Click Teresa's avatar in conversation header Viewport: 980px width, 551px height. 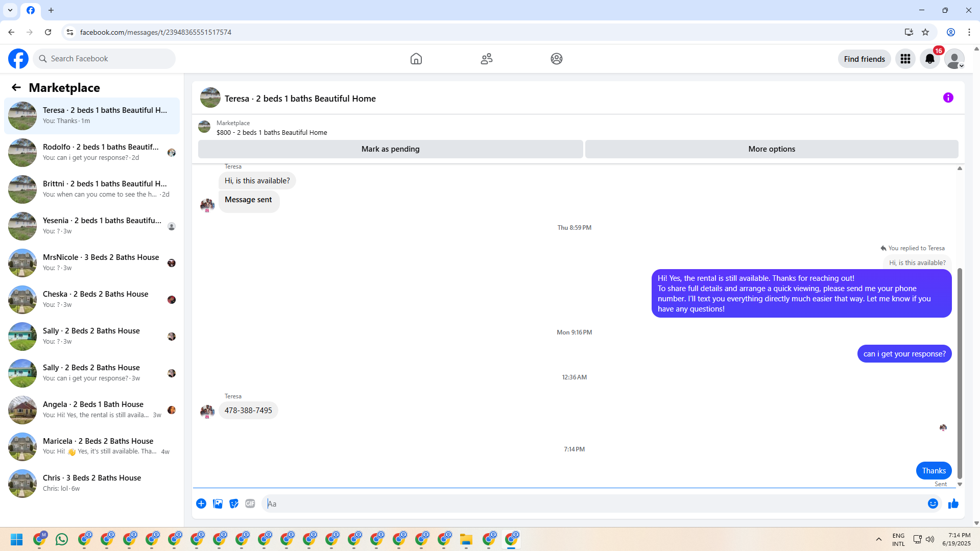point(210,98)
